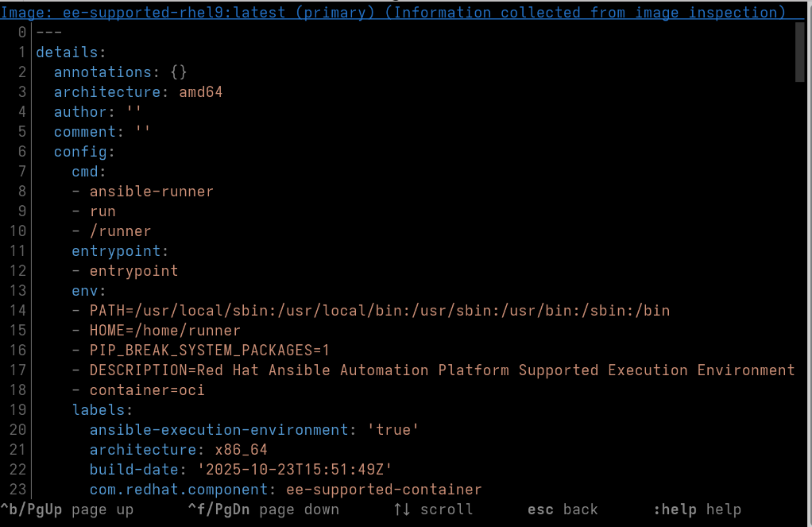Click the page down hint
The image size is (812, 527).
264,510
